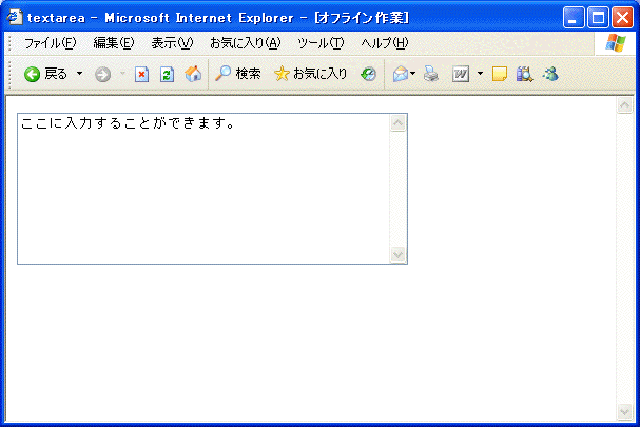The width and height of the screenshot is (640, 427).
Task: Open the お気に入り favorites toolbar button
Action: (311, 74)
